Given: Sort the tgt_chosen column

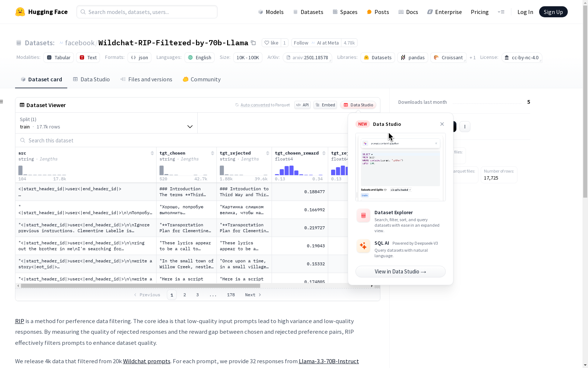Looking at the screenshot, I should (212, 153).
